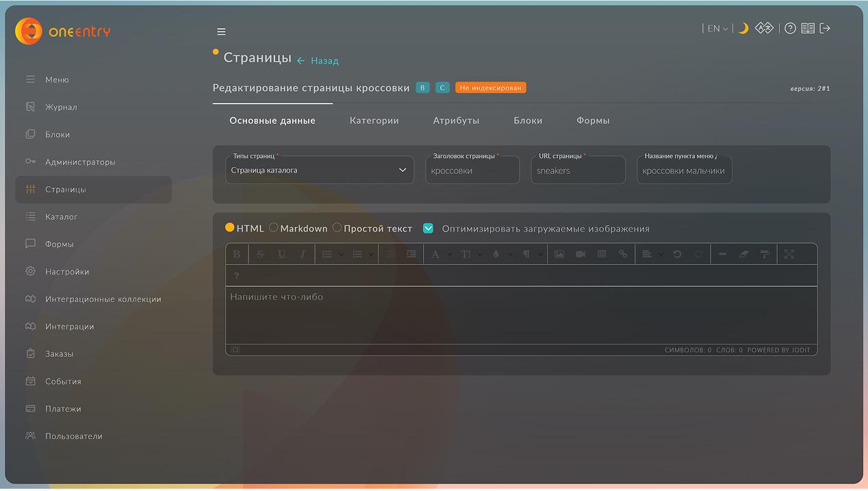Click the URL страницы input field

tap(578, 170)
